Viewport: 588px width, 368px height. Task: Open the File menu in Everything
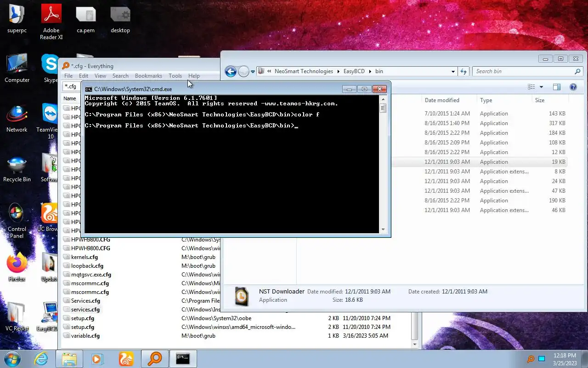coord(68,76)
